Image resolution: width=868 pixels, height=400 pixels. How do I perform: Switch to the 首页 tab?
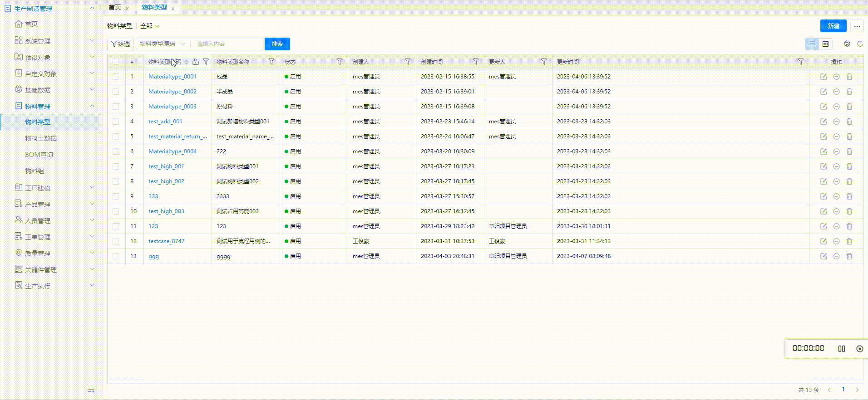(115, 8)
